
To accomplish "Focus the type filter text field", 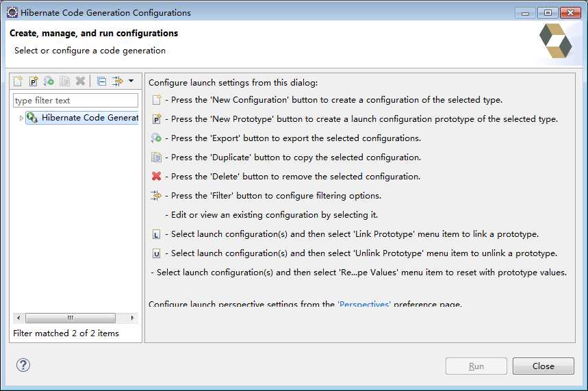I will click(x=75, y=101).
